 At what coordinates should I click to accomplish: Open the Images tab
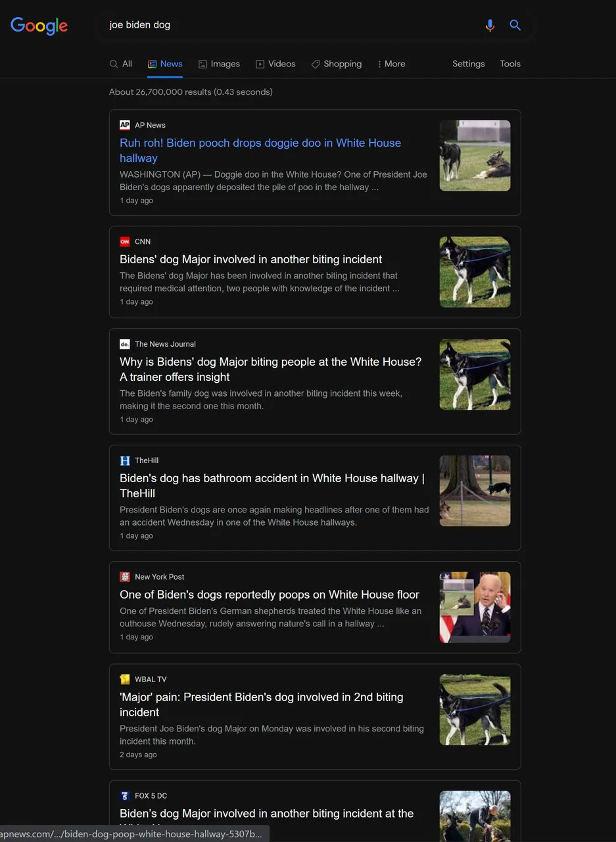click(219, 64)
